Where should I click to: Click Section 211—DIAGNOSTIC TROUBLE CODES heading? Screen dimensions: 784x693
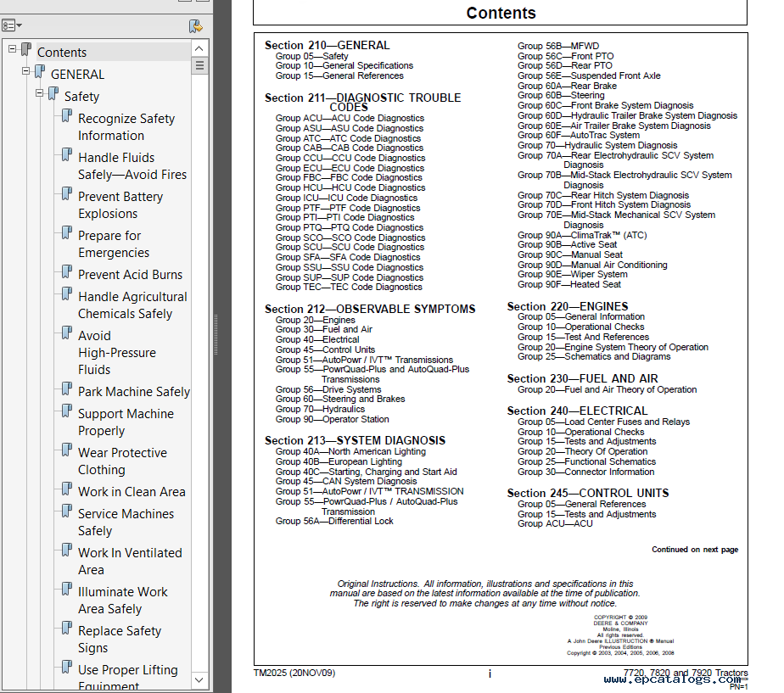point(363,103)
